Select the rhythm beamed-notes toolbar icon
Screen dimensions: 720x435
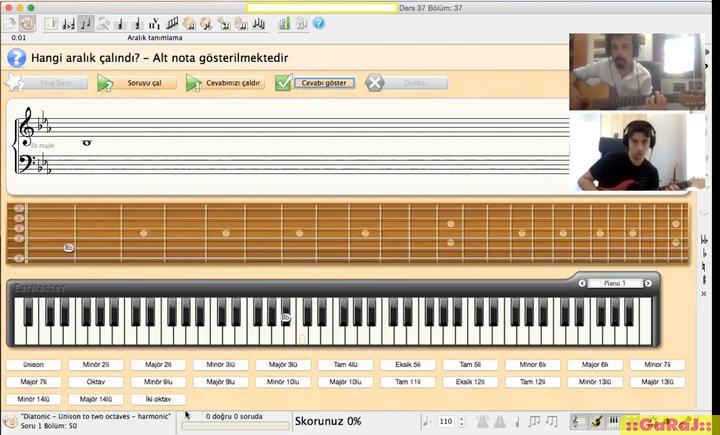click(172, 22)
